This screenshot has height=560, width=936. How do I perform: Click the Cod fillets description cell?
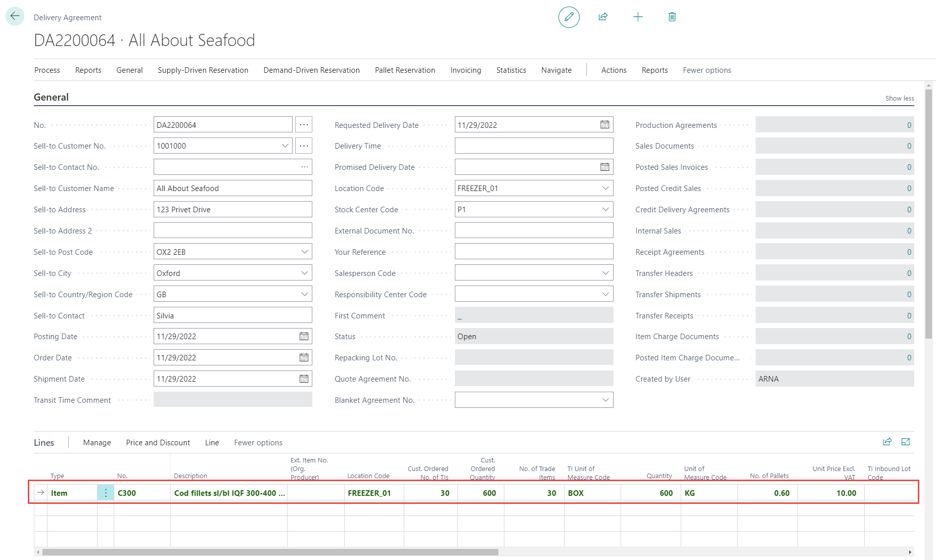click(229, 493)
